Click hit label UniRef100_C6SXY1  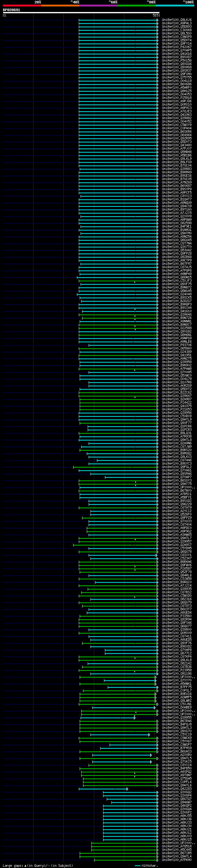[x=177, y=555]
